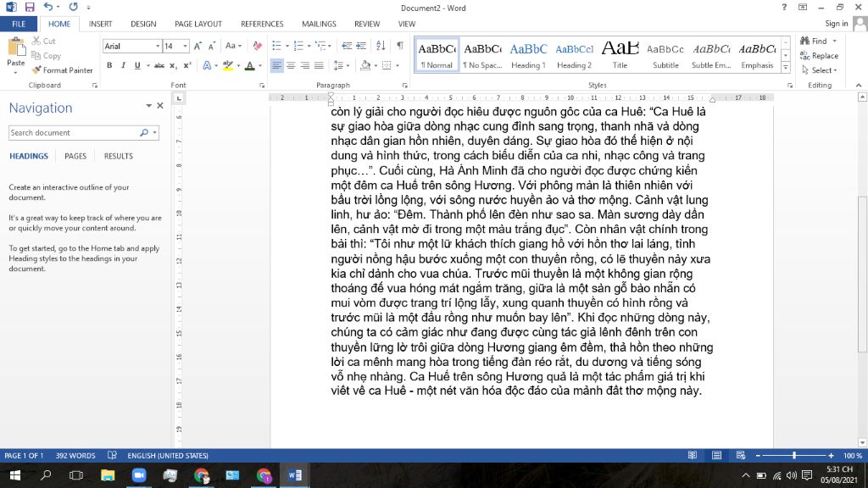Screen dimensions: 868x488
Task: Decrease paragraph indent
Action: click(347, 46)
